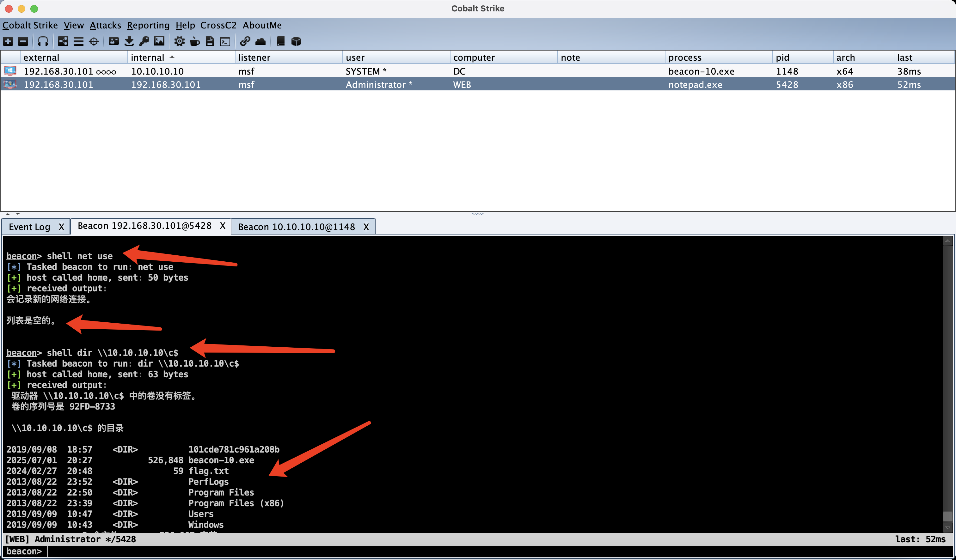Screen dimensions: 956x560
Task: Switch to Pivot Graph view icon
Action: click(63, 41)
